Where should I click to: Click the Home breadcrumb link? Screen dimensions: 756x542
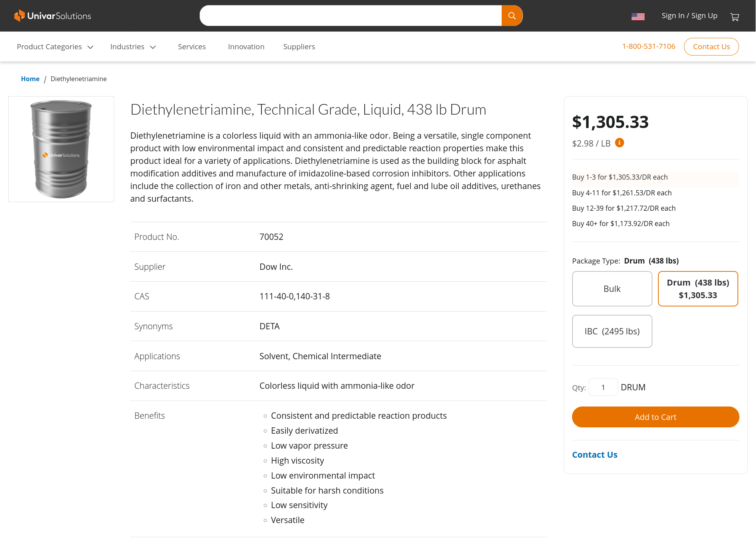pyautogui.click(x=30, y=79)
